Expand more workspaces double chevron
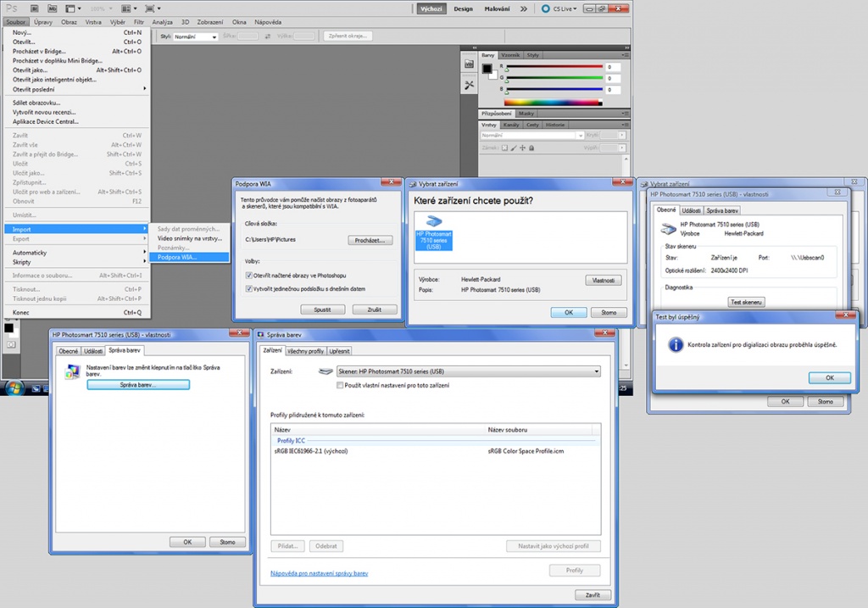The height and width of the screenshot is (608, 868). pos(524,8)
